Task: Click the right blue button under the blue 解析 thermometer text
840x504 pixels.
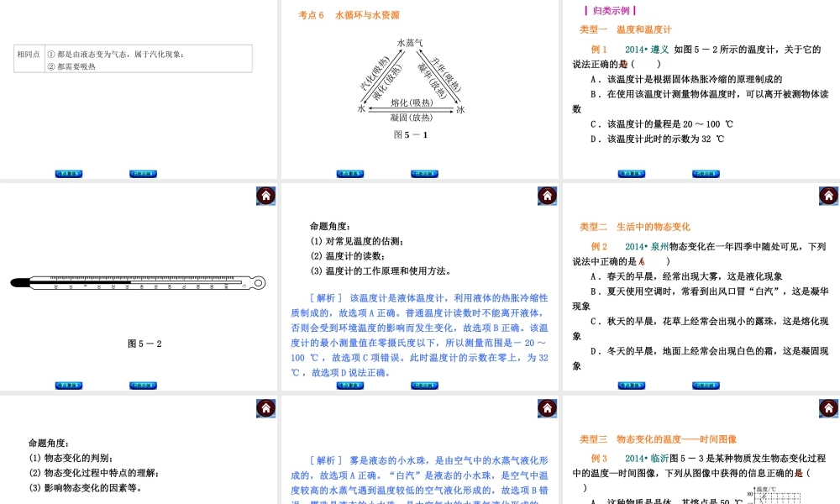Action: (424, 385)
